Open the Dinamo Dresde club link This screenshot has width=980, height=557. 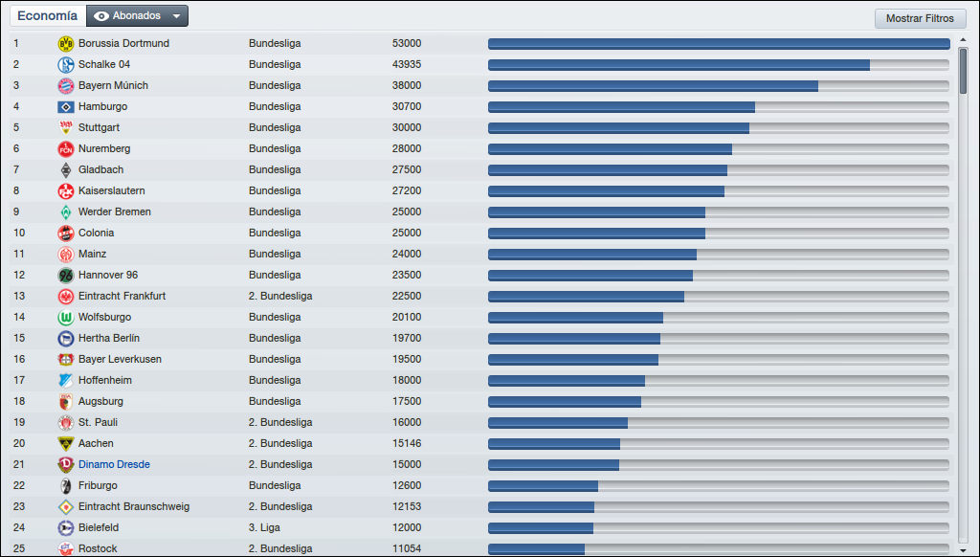(x=115, y=464)
